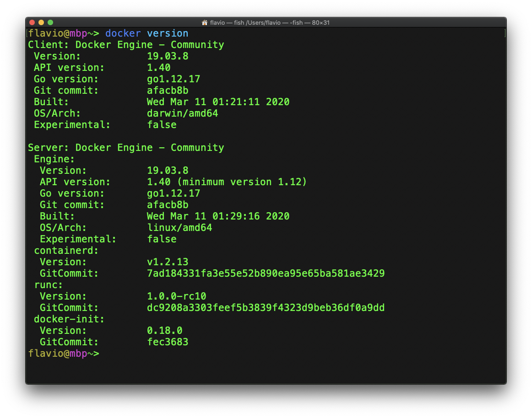
Task: Click the home folder icon in title bar
Action: pyautogui.click(x=205, y=22)
